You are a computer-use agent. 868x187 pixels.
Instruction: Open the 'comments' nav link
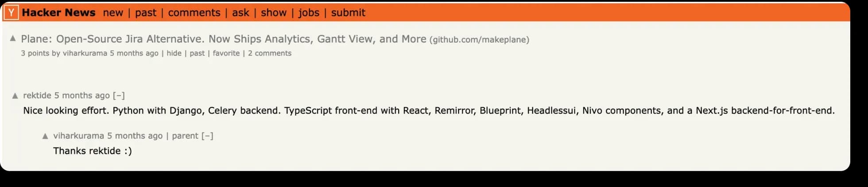coord(194,13)
